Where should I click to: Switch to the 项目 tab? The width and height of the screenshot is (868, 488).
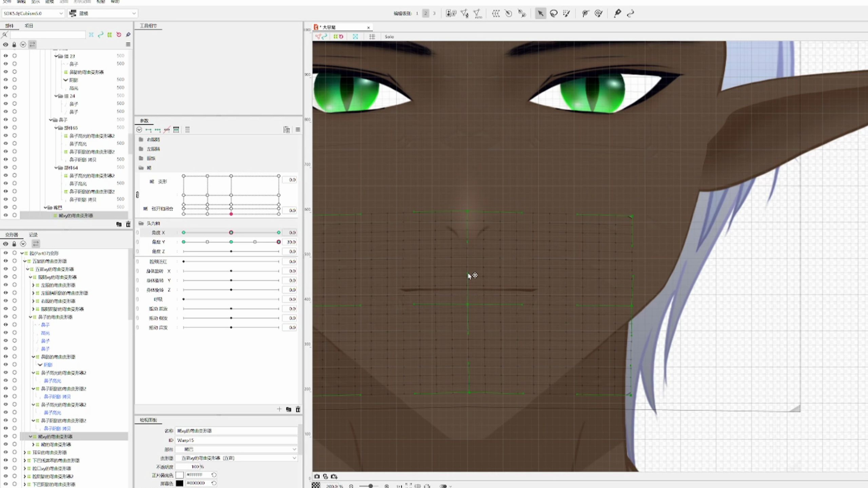coord(29,26)
